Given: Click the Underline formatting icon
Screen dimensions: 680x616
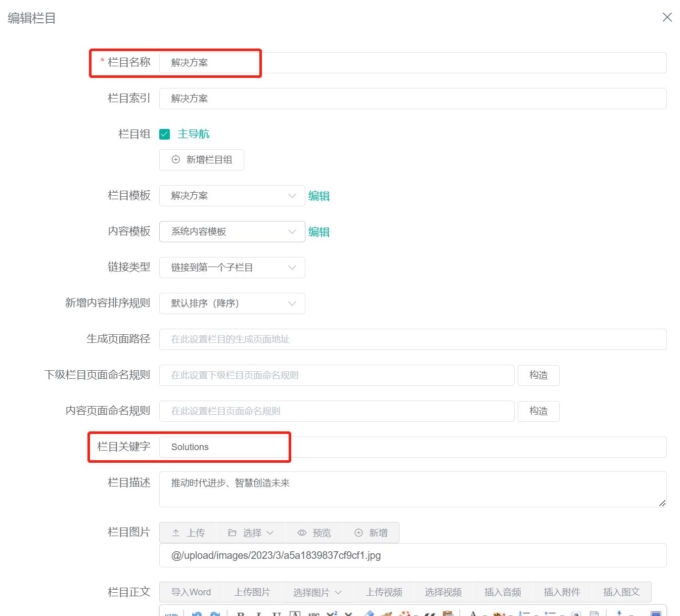Looking at the screenshot, I should (275, 613).
